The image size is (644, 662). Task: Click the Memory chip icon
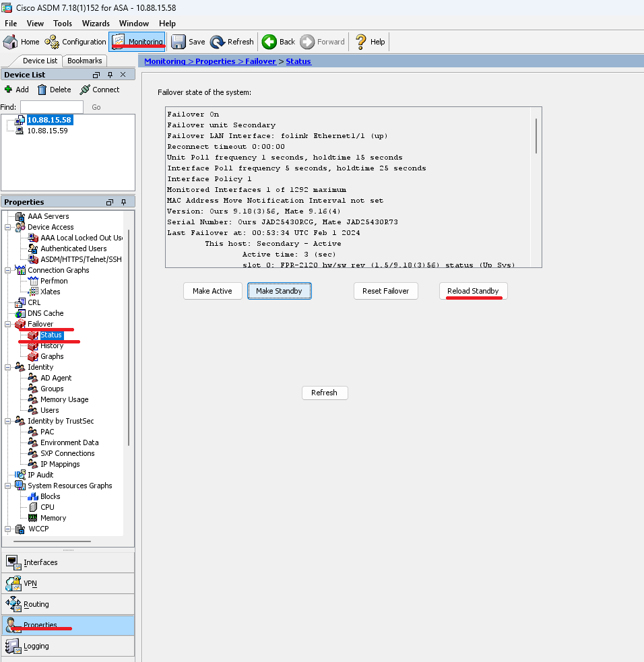click(33, 518)
